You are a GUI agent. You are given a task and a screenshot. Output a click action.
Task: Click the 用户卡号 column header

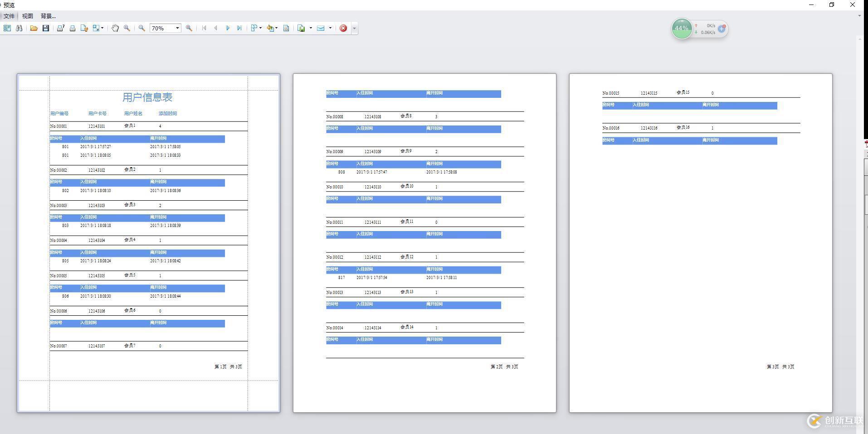click(x=98, y=113)
